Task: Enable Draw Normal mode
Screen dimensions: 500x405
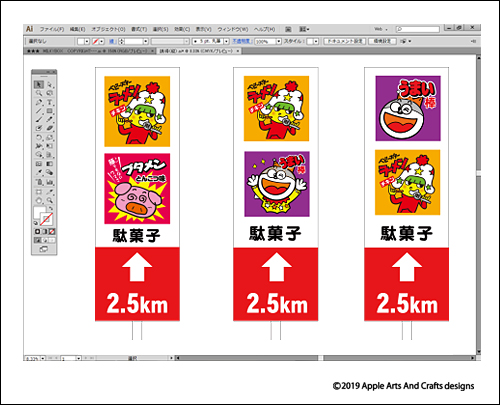Action: click(x=38, y=240)
